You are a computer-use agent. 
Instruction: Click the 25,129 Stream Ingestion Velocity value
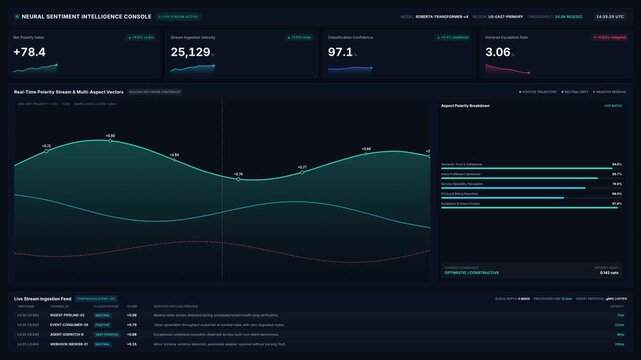click(191, 52)
